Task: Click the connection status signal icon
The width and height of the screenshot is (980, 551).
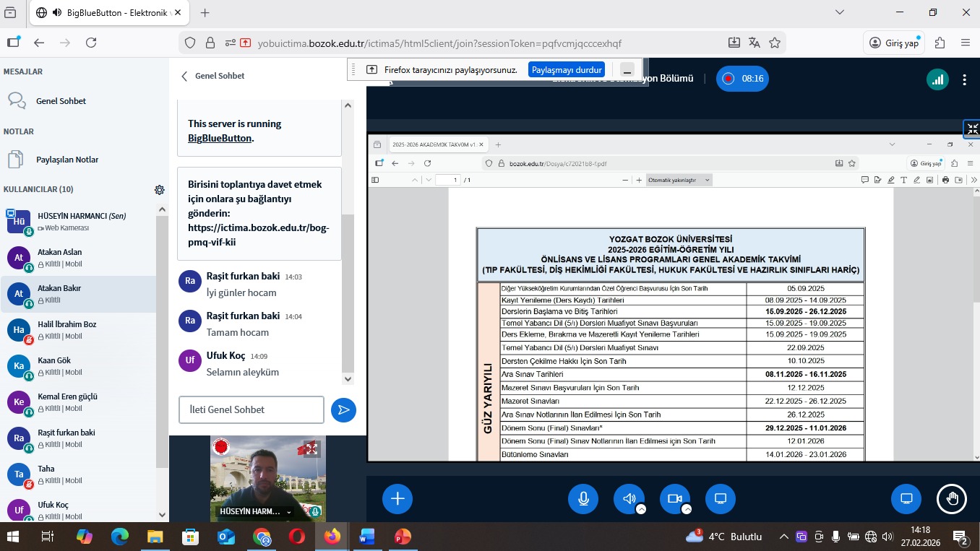Action: click(x=937, y=79)
